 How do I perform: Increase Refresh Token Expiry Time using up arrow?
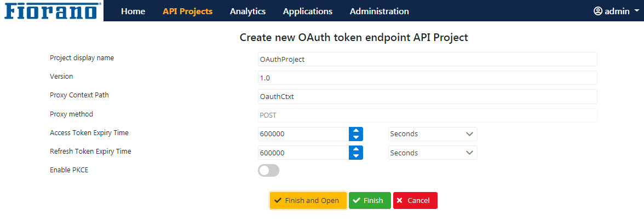click(356, 149)
